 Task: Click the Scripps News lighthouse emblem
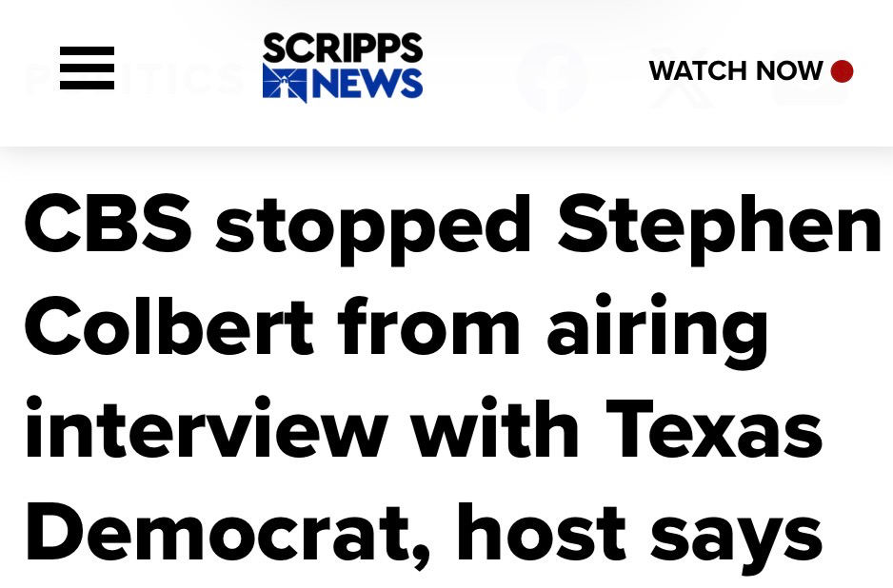(x=285, y=83)
